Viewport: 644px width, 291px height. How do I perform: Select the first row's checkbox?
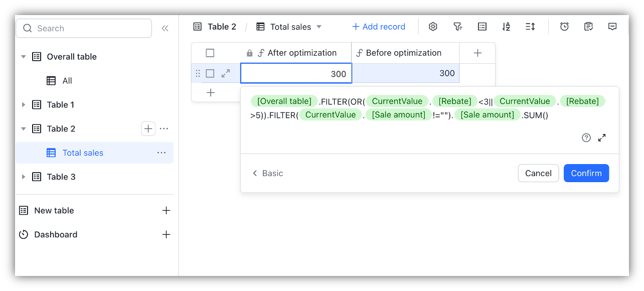coord(210,73)
